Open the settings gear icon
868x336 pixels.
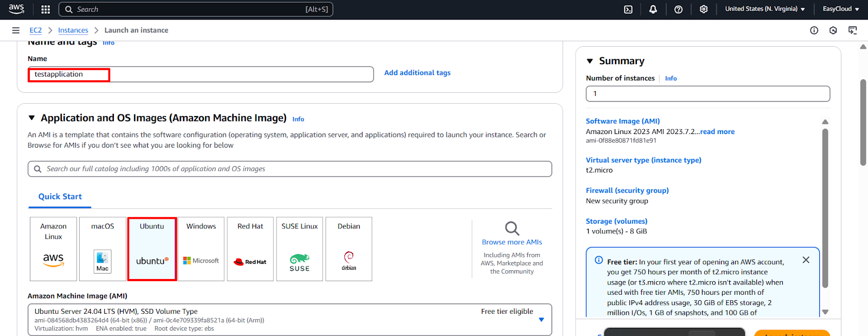click(704, 9)
